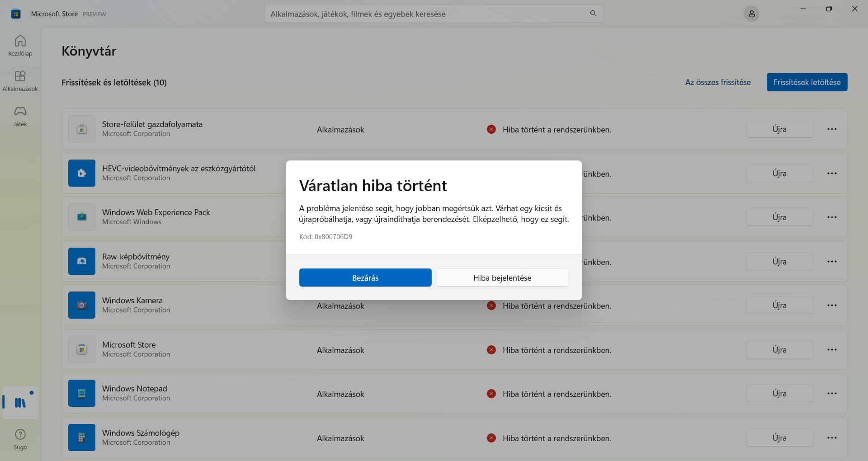
Task: Open more options for Windows Kamera
Action: 832,305
